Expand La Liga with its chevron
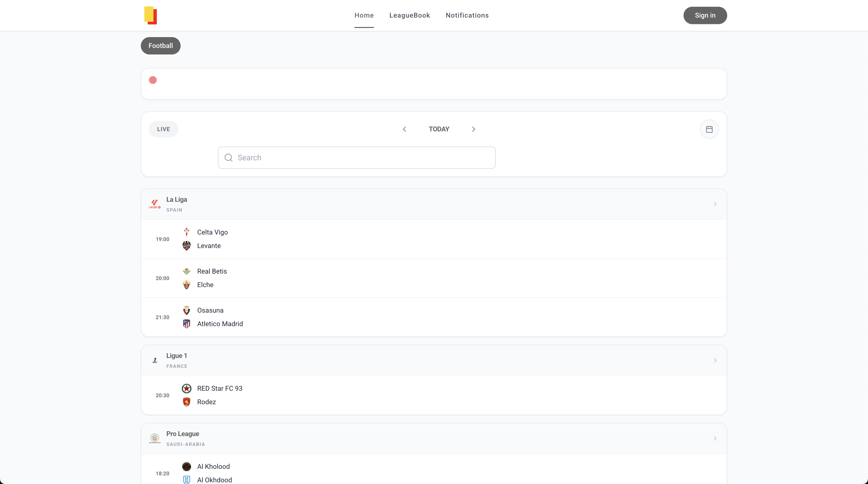The width and height of the screenshot is (868, 484). click(x=715, y=204)
